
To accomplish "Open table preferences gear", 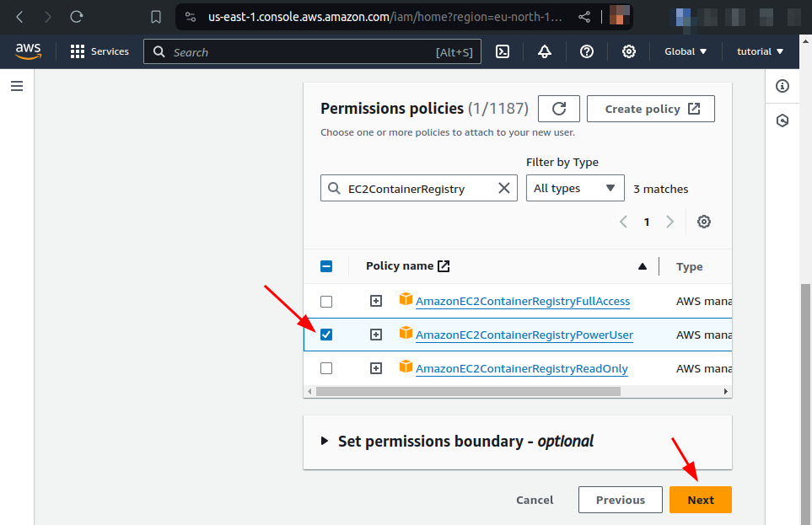I will coord(703,221).
